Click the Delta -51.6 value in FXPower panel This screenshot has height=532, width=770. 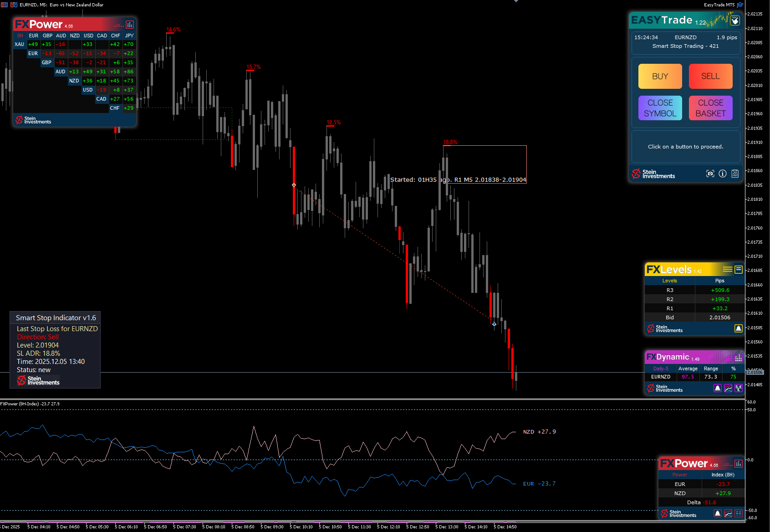(710, 502)
